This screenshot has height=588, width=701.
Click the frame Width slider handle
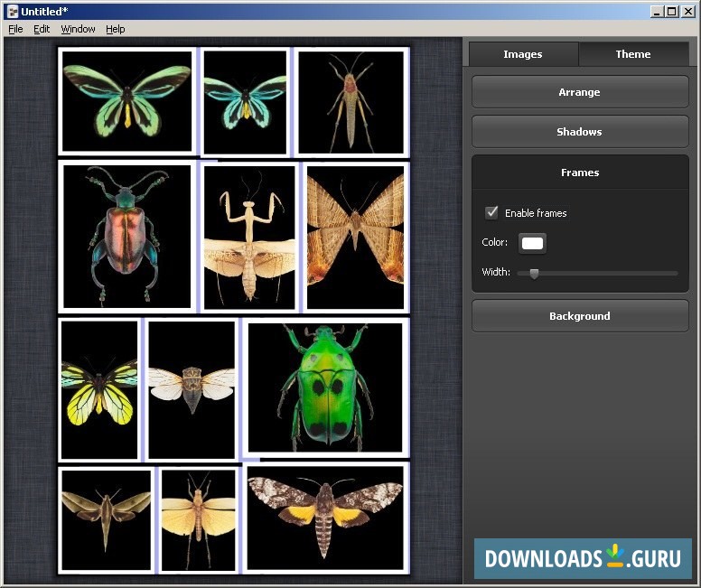(x=534, y=273)
